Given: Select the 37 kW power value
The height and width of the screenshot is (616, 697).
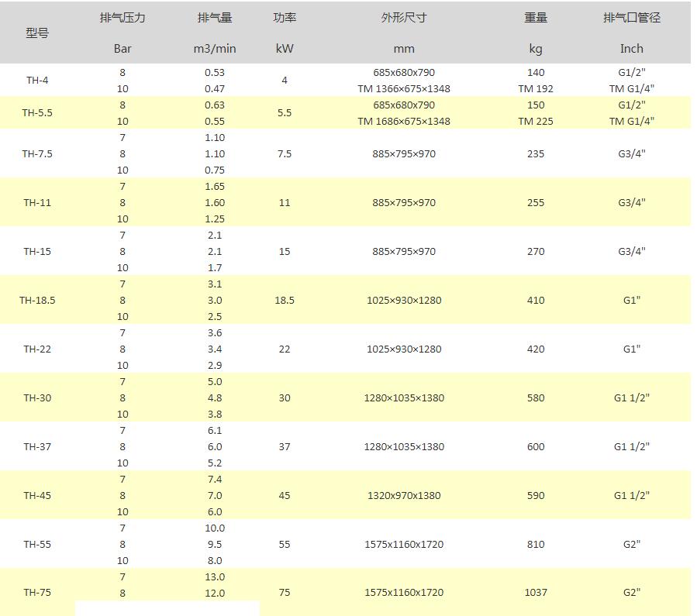Looking at the screenshot, I should click(x=285, y=447).
